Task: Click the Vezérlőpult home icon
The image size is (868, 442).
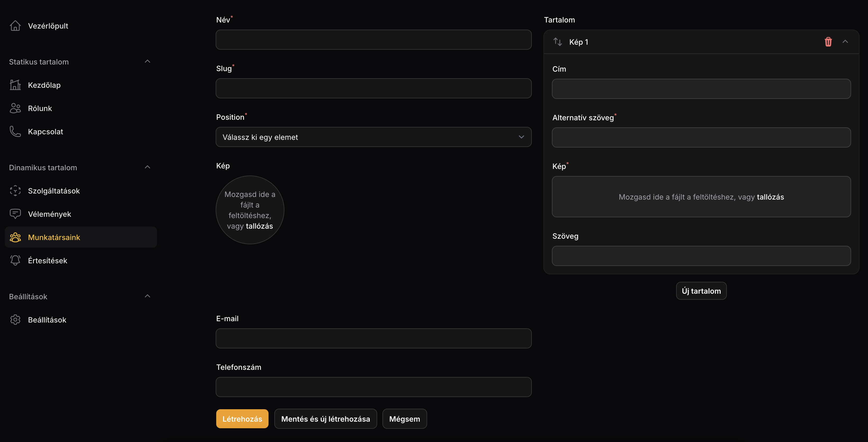Action: (15, 26)
